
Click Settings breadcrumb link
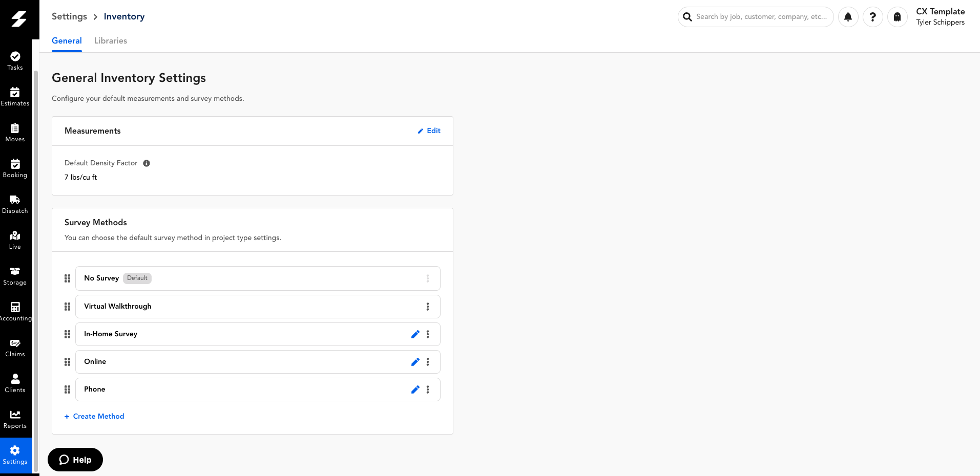(x=69, y=16)
